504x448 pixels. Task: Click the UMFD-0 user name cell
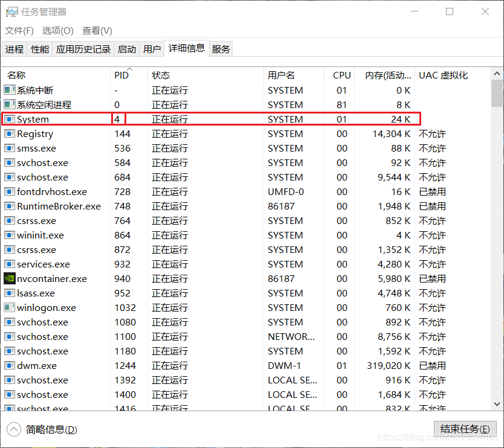pos(286,192)
